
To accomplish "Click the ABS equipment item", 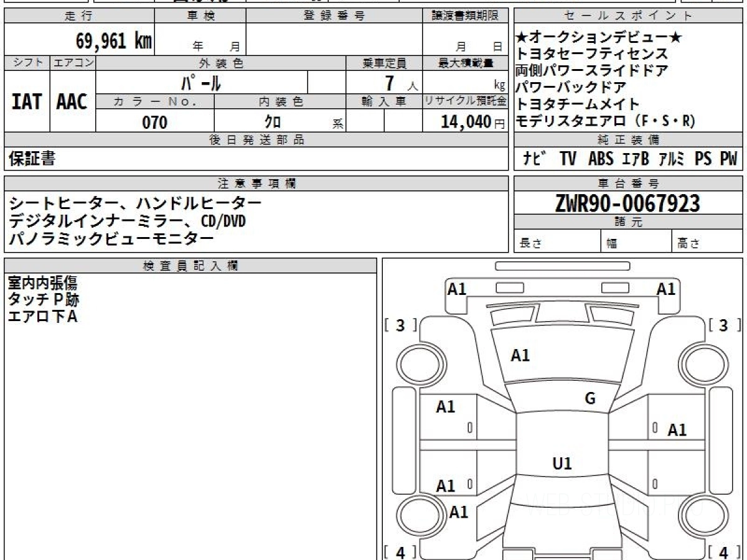I will [601, 159].
